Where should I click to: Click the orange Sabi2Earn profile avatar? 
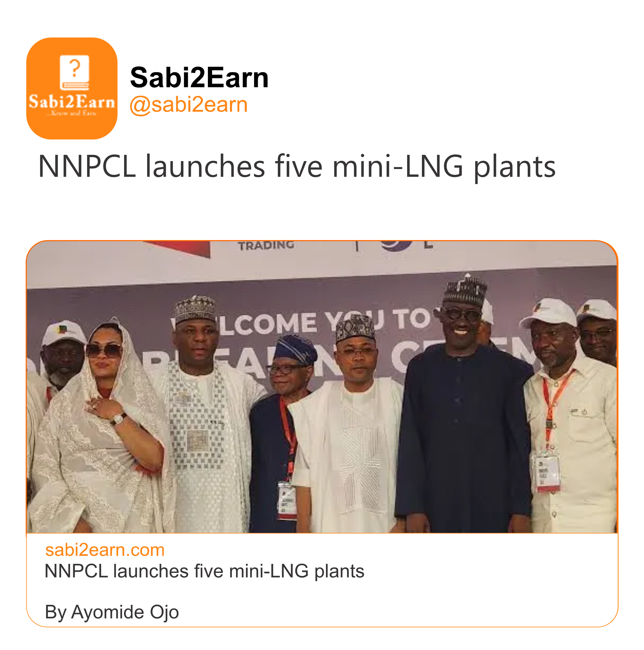point(72,88)
